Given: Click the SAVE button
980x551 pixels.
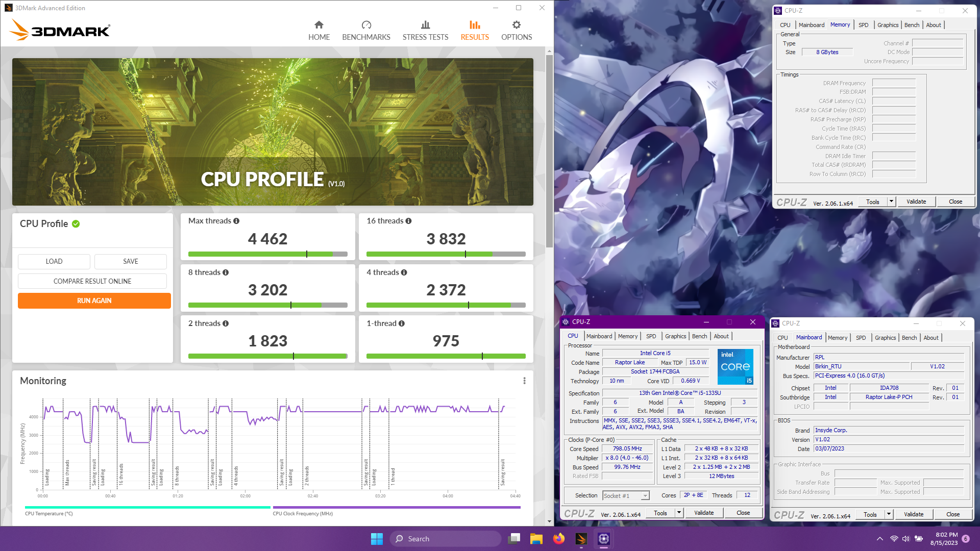Looking at the screenshot, I should (131, 261).
